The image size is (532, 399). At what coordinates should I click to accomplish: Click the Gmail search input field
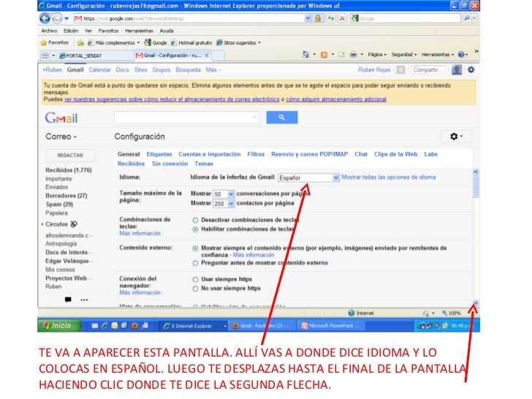186,117
